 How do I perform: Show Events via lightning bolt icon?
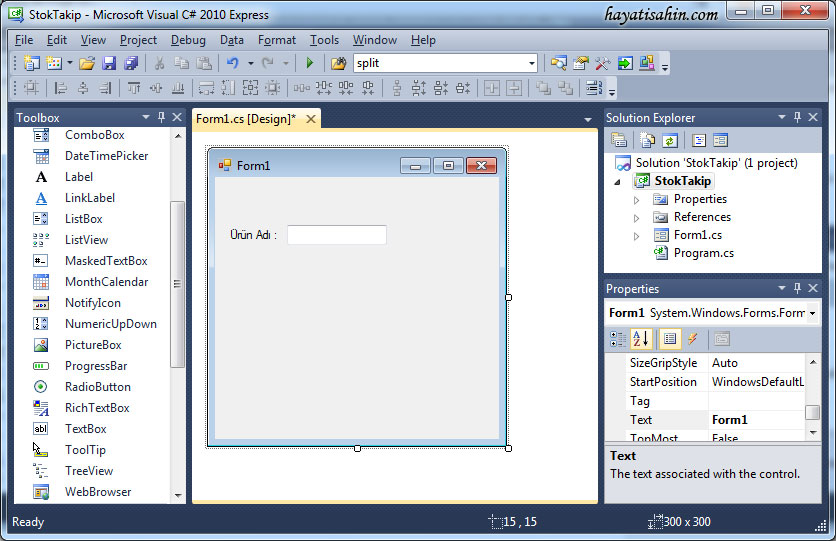coord(693,338)
